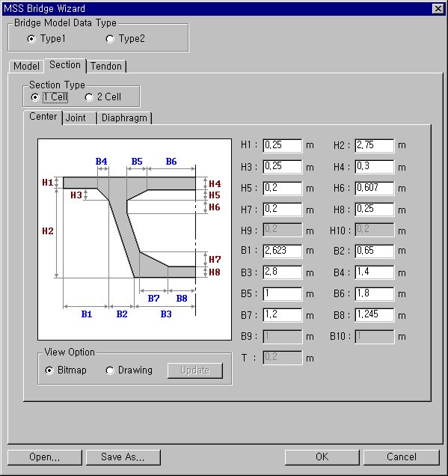Image resolution: width=448 pixels, height=476 pixels.
Task: Confirm the dialog with OK
Action: pyautogui.click(x=322, y=457)
